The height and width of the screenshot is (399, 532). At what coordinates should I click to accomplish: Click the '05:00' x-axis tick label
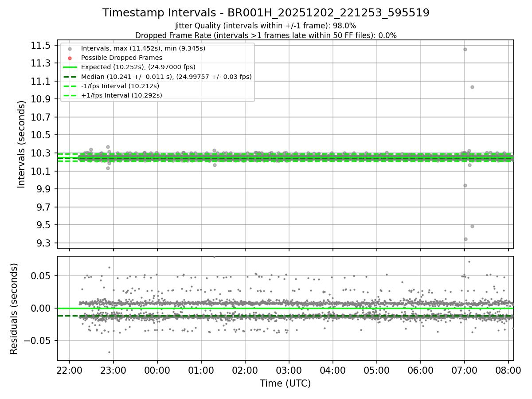coord(377,370)
